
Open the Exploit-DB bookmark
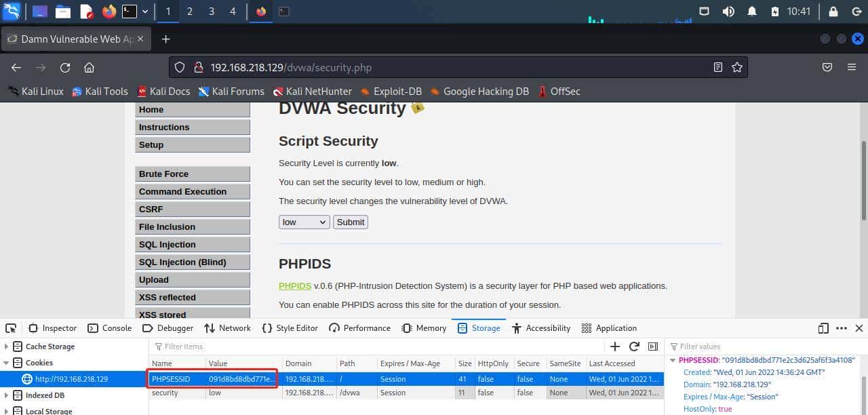coord(391,91)
